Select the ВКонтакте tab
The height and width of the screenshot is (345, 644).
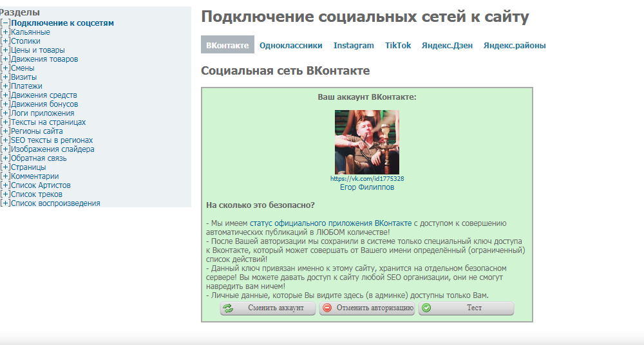227,45
